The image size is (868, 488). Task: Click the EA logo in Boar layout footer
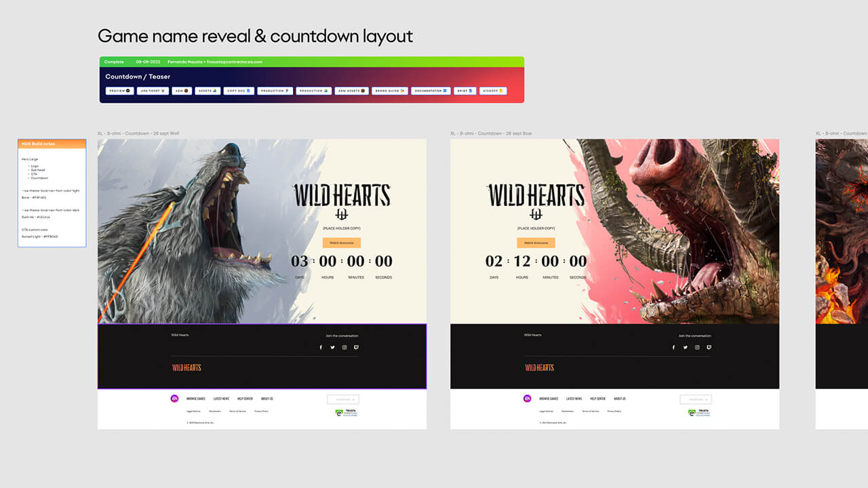pyautogui.click(x=528, y=399)
